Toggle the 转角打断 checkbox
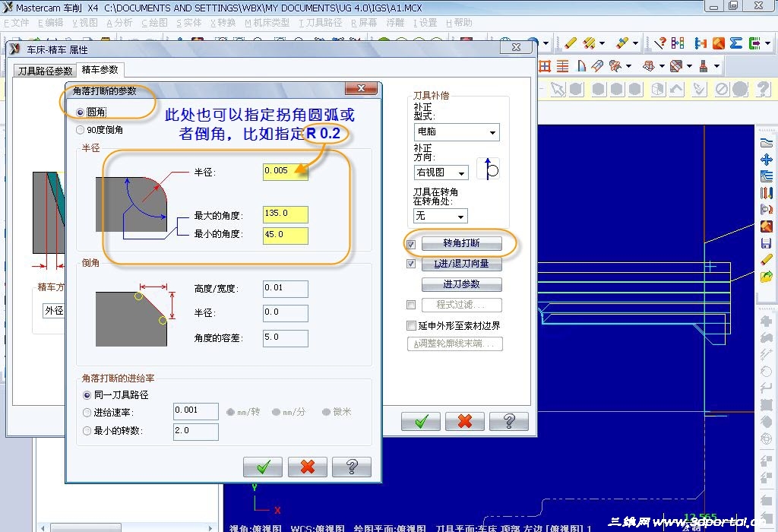 (411, 244)
